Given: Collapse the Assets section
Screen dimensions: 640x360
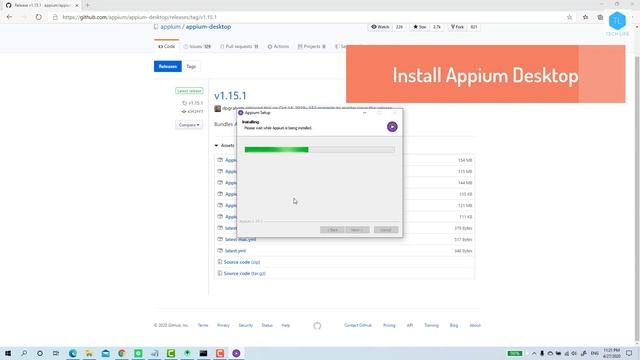Looking at the screenshot, I should pyautogui.click(x=224, y=145).
